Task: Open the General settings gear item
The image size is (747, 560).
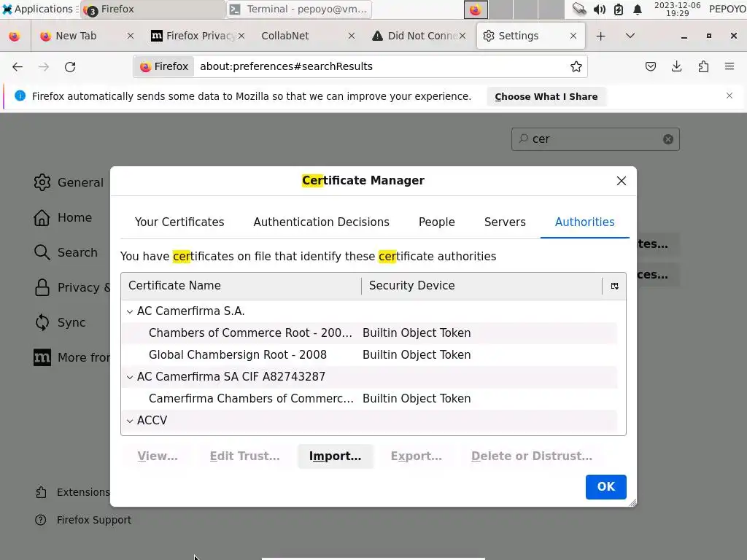Action: click(x=69, y=182)
